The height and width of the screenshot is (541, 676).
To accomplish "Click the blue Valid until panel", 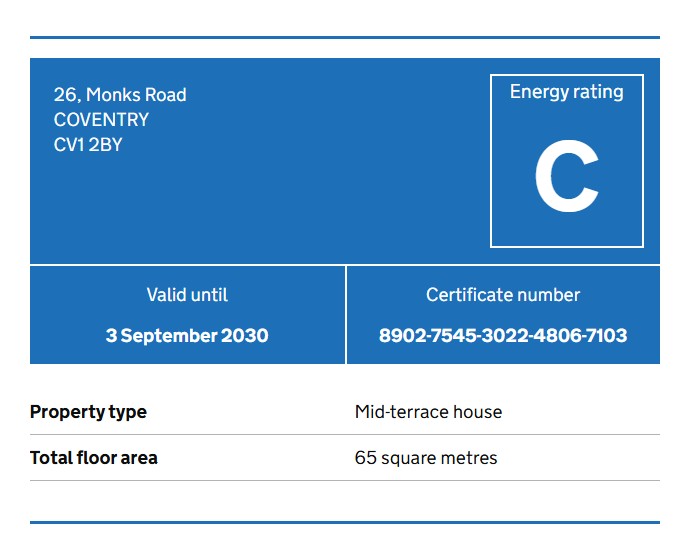I will tap(187, 315).
